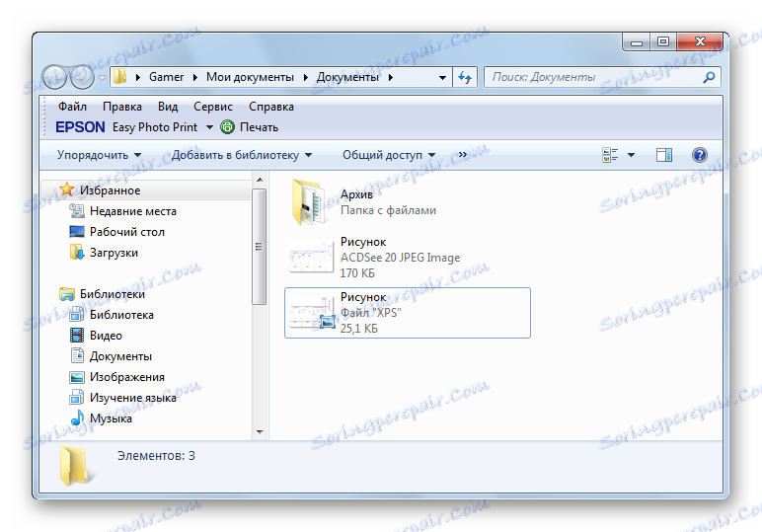Click the EPSON logo in toolbar
762x532 pixels.
tap(80, 127)
